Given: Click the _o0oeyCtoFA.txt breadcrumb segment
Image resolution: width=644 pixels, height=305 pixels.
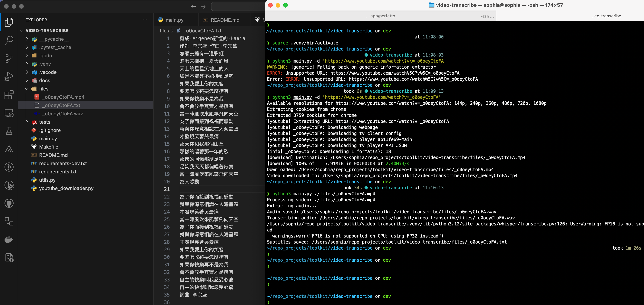Looking at the screenshot, I should (x=202, y=31).
